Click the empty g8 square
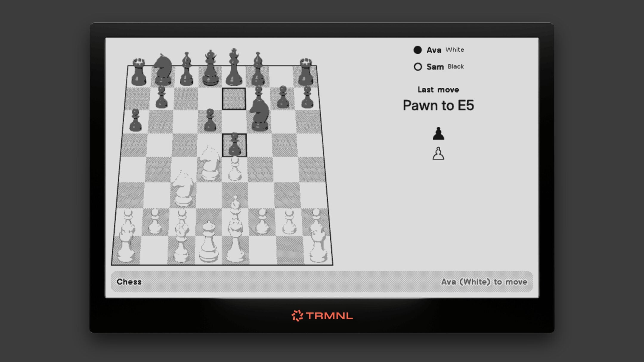 pos(281,77)
